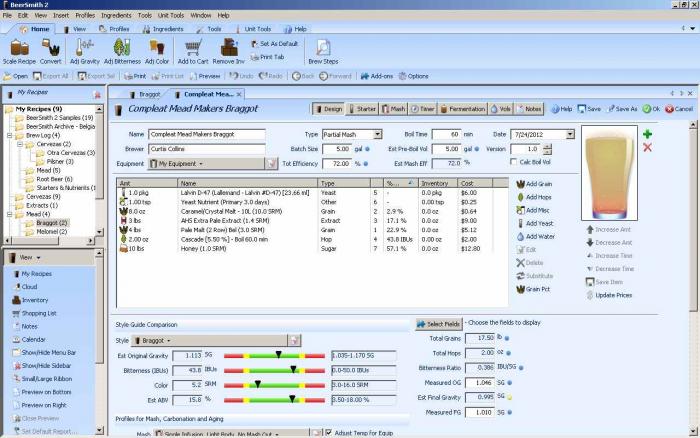700x438 pixels.
Task: Click the beer glass color preview
Action: tap(609, 173)
